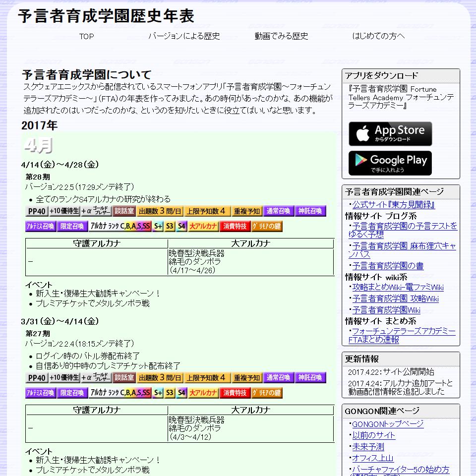Image resolution: width=476 pixels, height=476 pixels.
Task: Open the 予言者育成学園の予言テストをゆるく予想 link
Action: [403, 230]
